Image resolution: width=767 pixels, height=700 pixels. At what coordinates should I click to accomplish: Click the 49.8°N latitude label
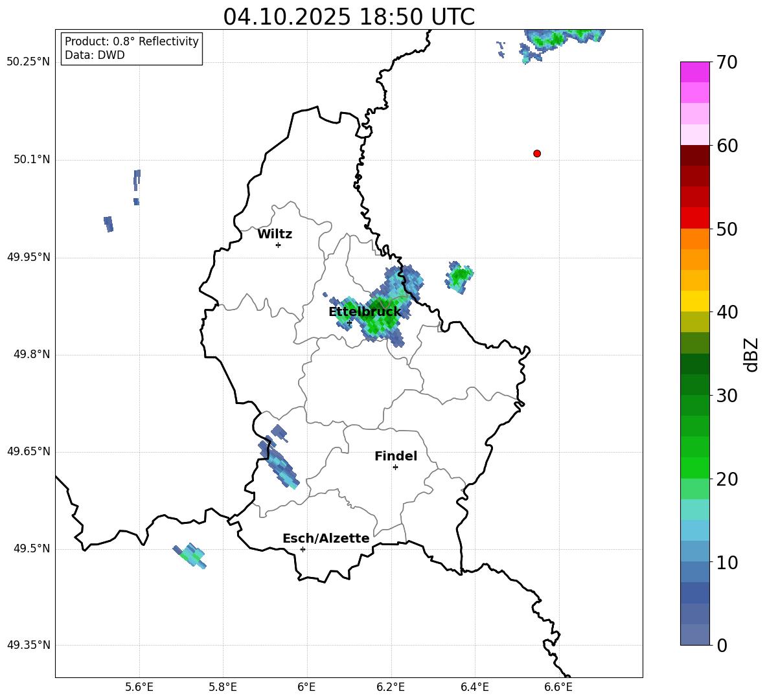(x=32, y=354)
